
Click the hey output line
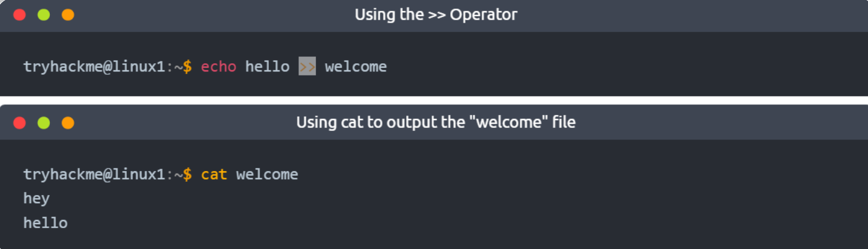37,199
